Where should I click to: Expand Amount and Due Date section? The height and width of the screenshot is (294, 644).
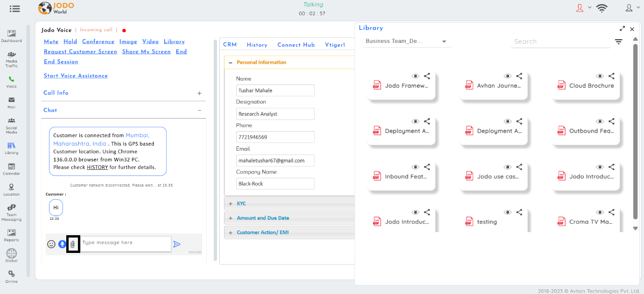point(231,218)
